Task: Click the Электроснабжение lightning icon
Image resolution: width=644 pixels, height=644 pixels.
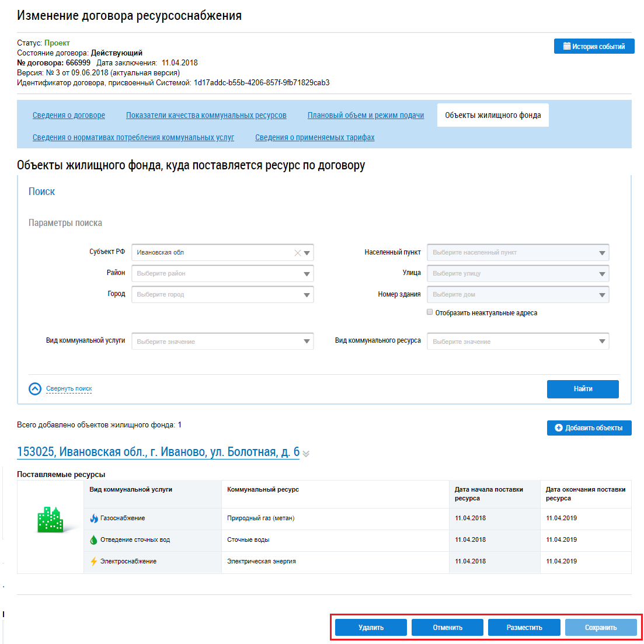Action: 94,562
